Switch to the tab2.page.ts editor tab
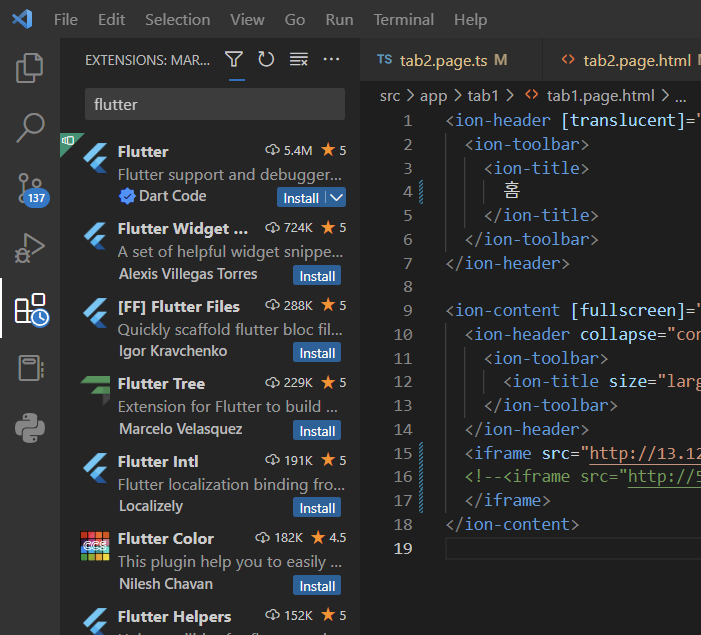Viewport: 701px width, 635px height. [x=451, y=60]
